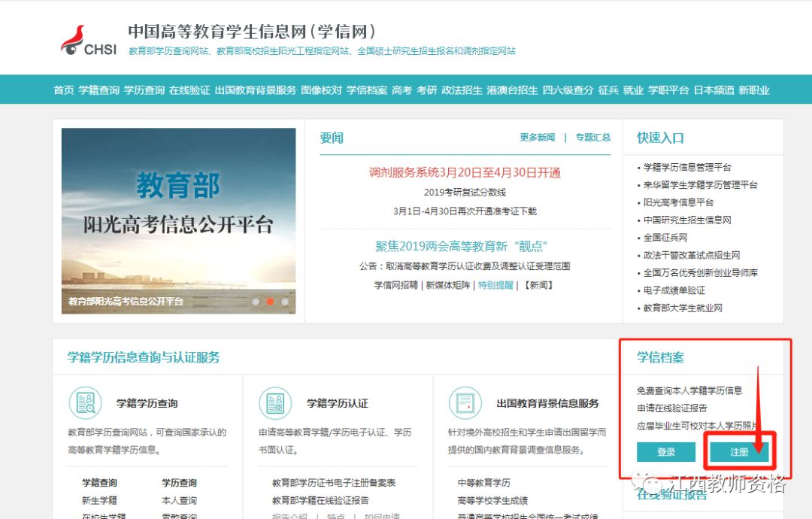This screenshot has height=519, width=812.
Task: Select the third carousel dot
Action: pyautogui.click(x=284, y=302)
